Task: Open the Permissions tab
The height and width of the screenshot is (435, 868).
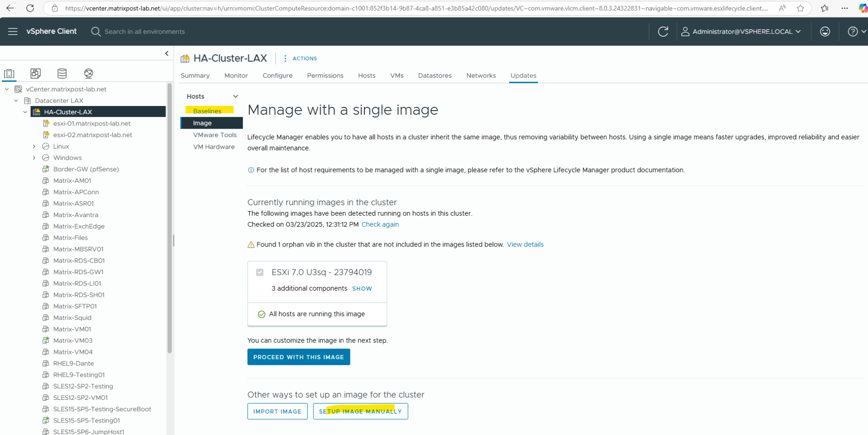Action: pyautogui.click(x=326, y=75)
